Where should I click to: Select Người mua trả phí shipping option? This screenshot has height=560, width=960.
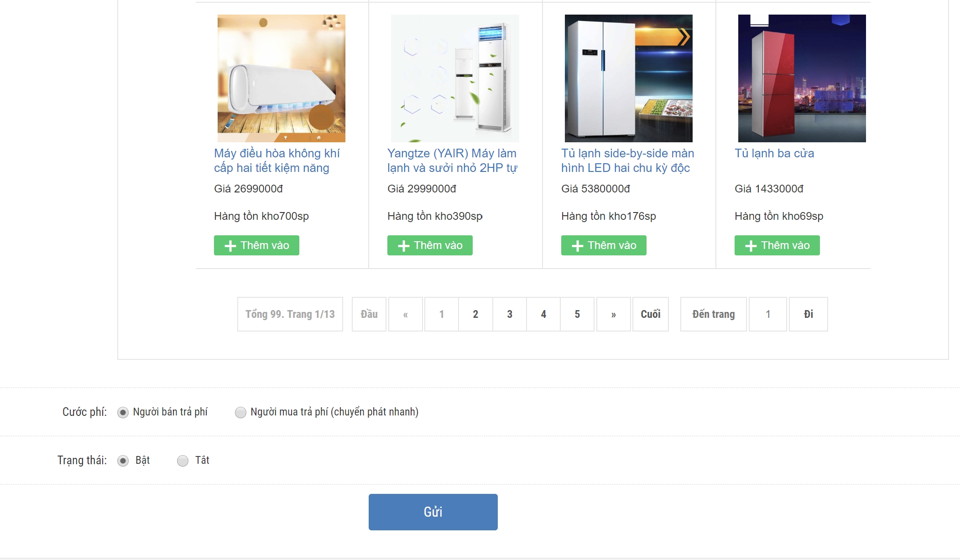pyautogui.click(x=240, y=413)
